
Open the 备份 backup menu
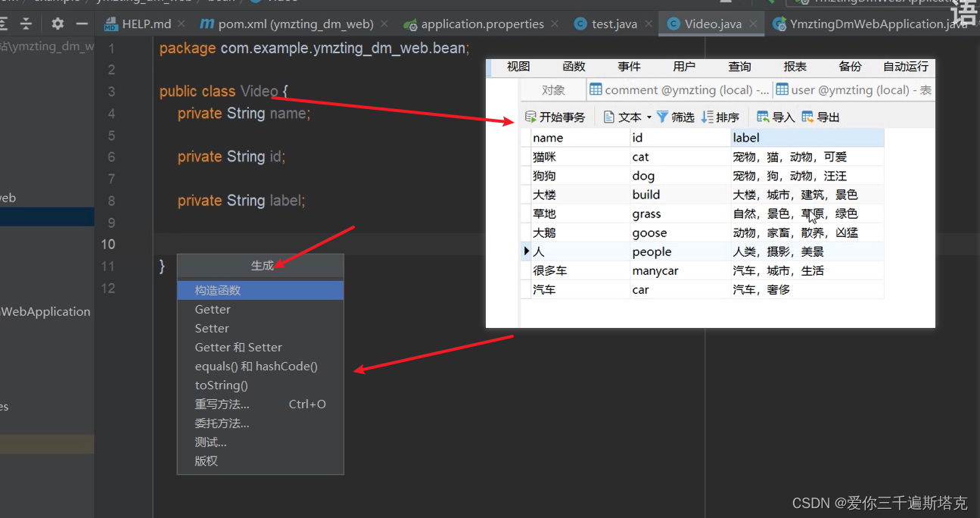(x=851, y=67)
